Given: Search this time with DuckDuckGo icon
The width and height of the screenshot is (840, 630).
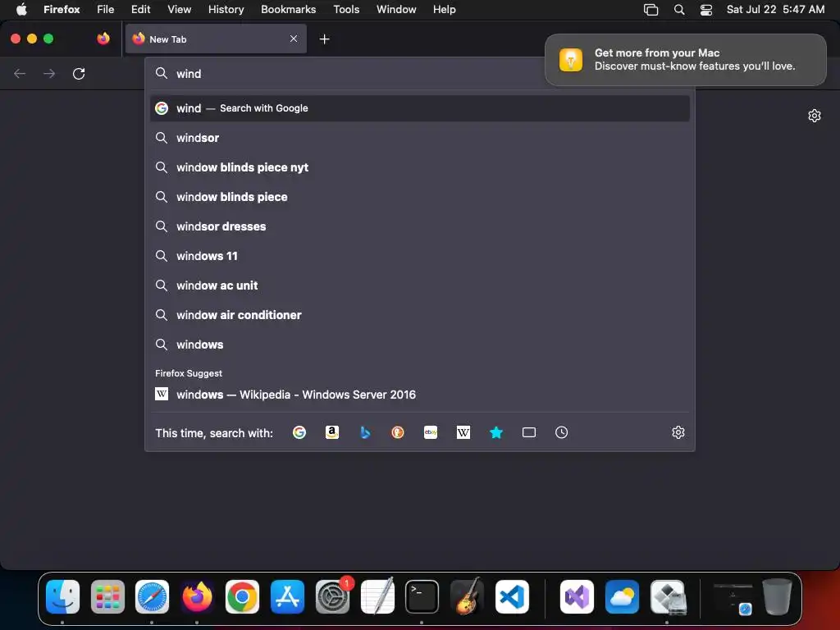Looking at the screenshot, I should coord(398,432).
